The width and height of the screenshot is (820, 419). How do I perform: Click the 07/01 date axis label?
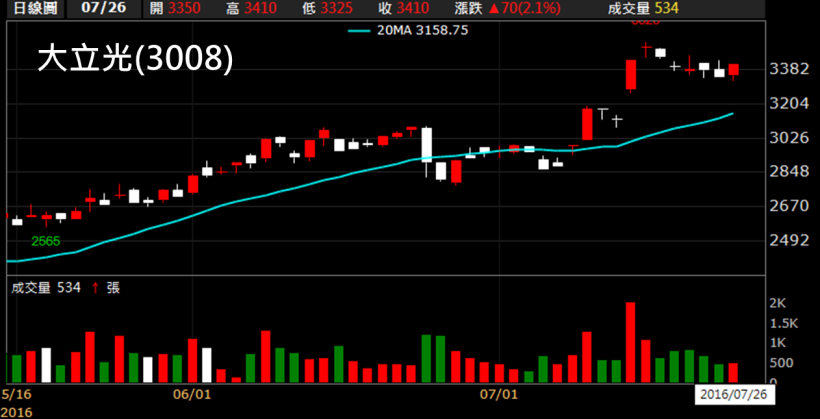[500, 394]
